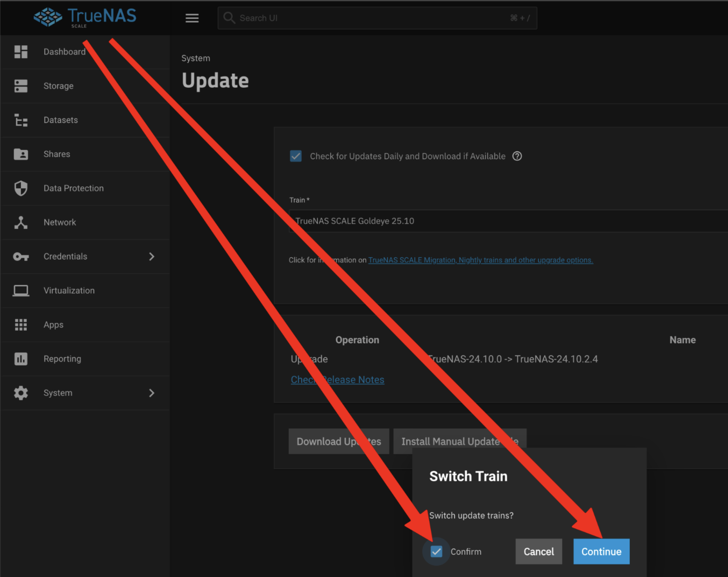
Task: Click the Apps grid icon
Action: pyautogui.click(x=21, y=325)
